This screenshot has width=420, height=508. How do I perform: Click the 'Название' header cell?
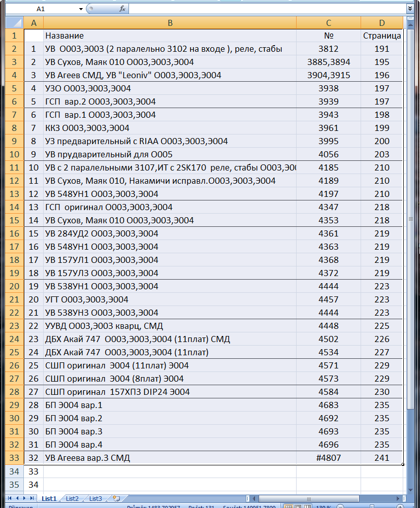[x=170, y=36]
